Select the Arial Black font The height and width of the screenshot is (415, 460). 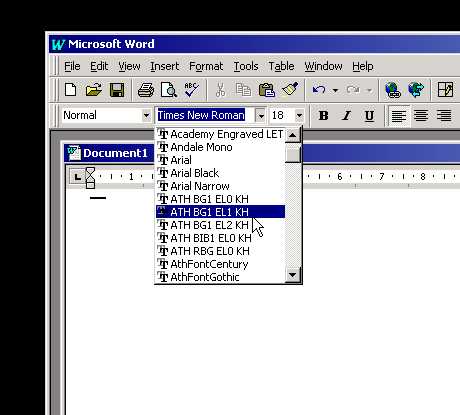pyautogui.click(x=221, y=173)
